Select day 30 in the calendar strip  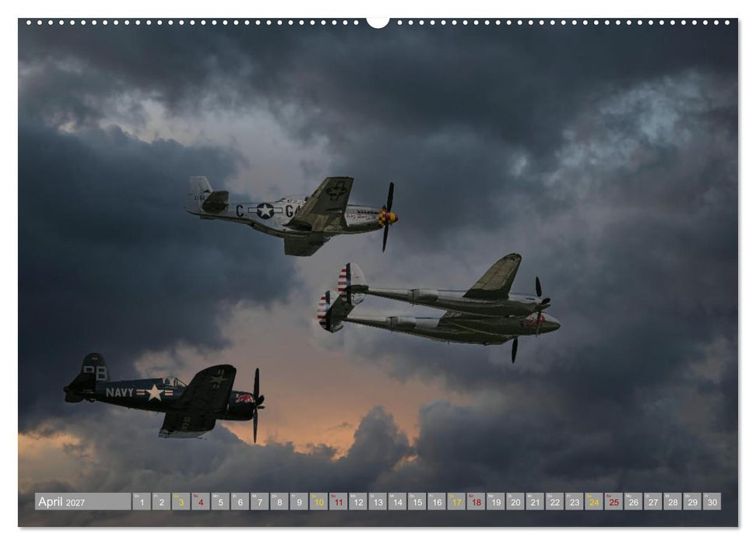pos(712,501)
